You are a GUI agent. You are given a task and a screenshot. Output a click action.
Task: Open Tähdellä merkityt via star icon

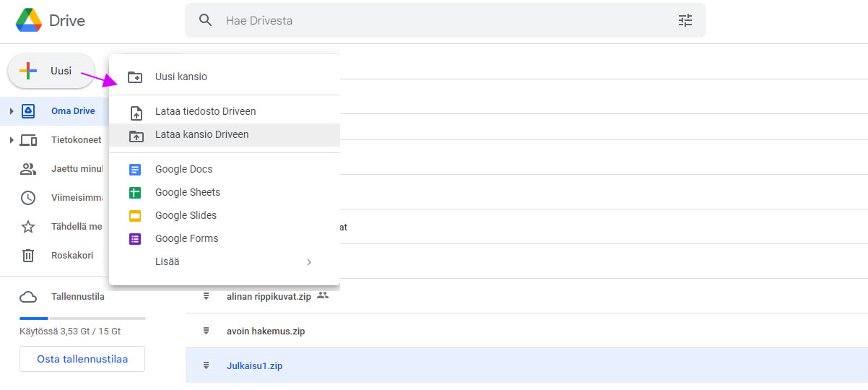(28, 227)
